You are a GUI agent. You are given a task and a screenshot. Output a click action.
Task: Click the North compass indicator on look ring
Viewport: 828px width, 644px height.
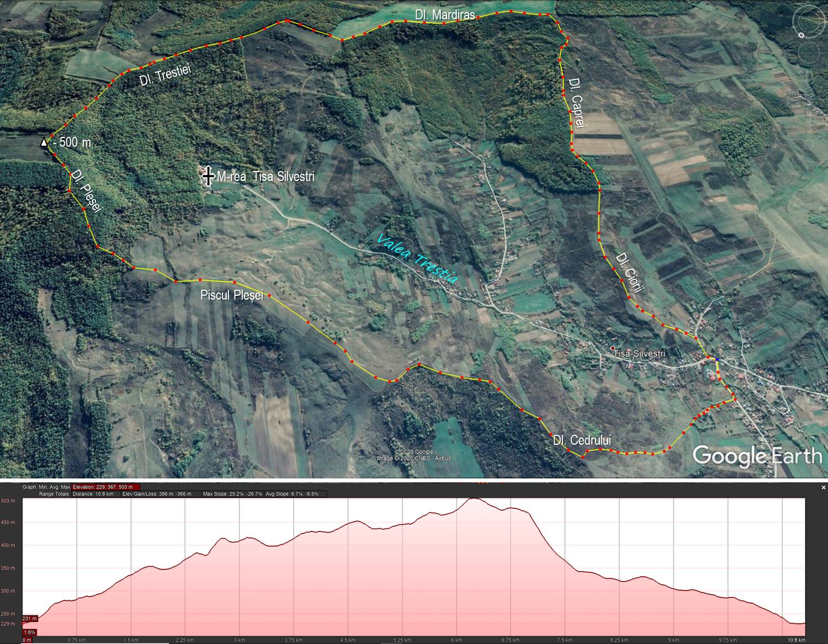(802, 35)
